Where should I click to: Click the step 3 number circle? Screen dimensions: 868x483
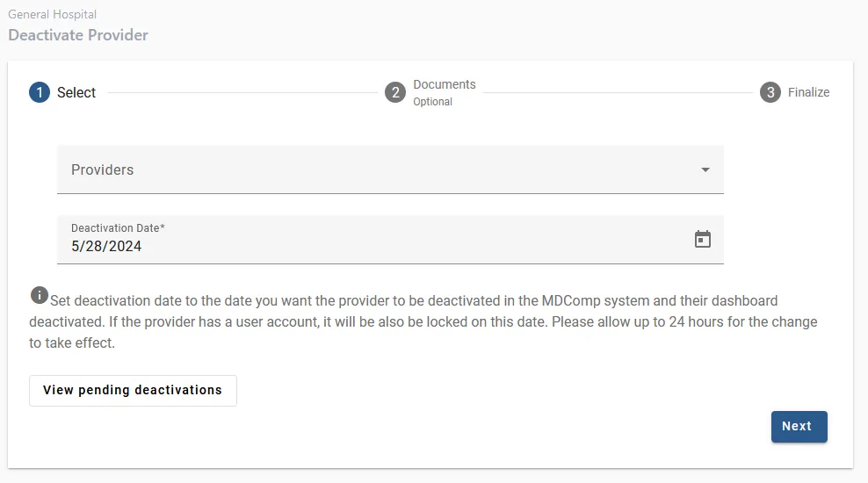[770, 92]
